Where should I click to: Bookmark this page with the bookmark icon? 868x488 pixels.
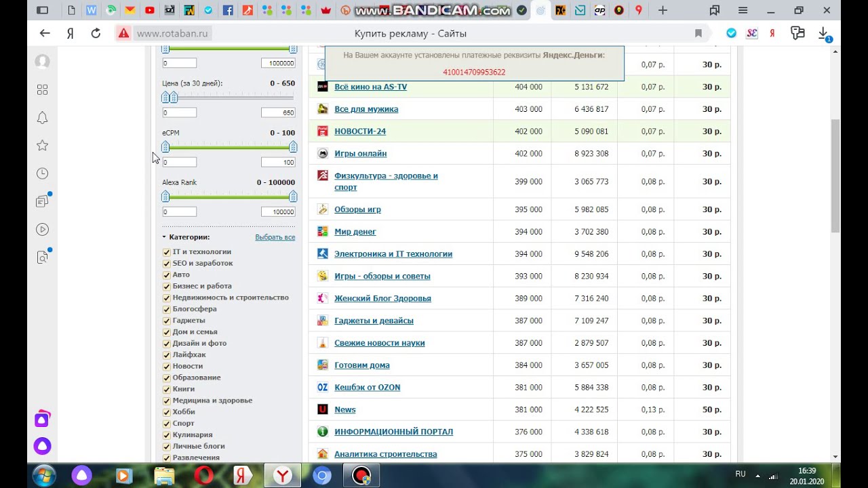coord(698,33)
